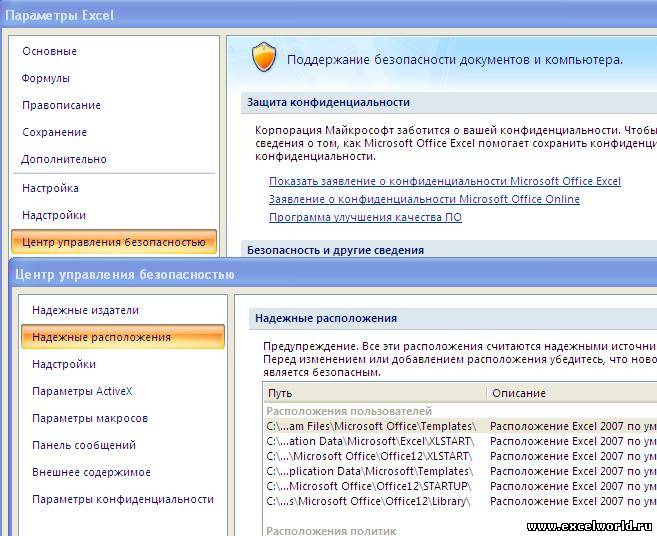This screenshot has width=657, height=536.
Task: Open Показать заявление о конфиденциальности Microsoft Office Excel
Action: point(445,181)
